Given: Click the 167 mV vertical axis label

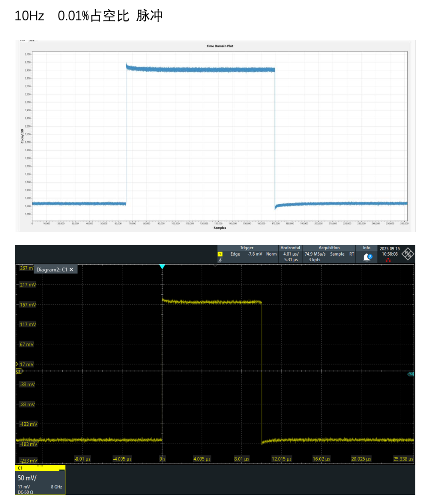Looking at the screenshot, I should coord(28,305).
